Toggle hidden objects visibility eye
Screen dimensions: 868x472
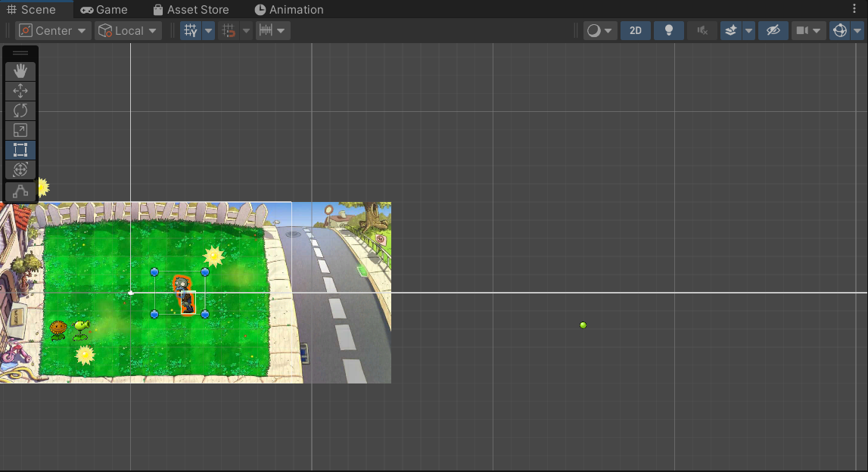pyautogui.click(x=772, y=31)
